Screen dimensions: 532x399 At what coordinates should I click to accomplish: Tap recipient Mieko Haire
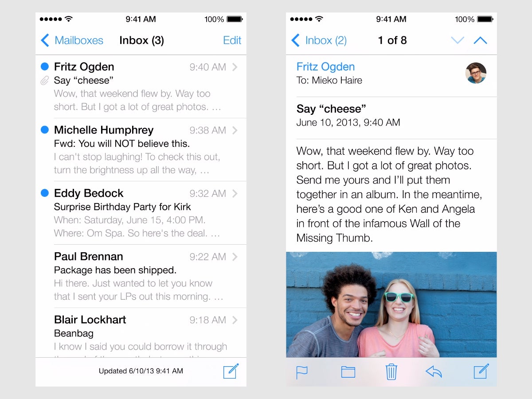337,81
